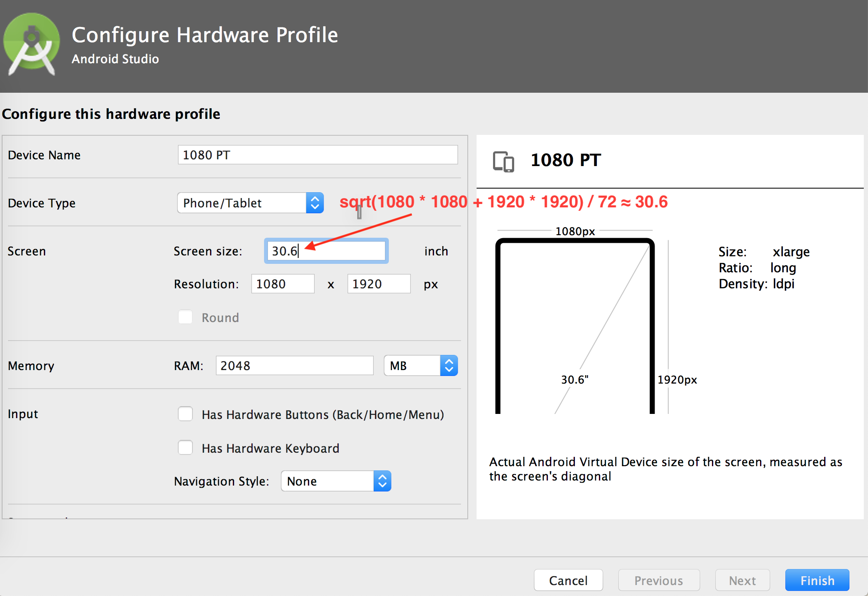Screen dimensions: 868x596
Task: Expand the Navigation Style None dropdown
Action: [336, 481]
